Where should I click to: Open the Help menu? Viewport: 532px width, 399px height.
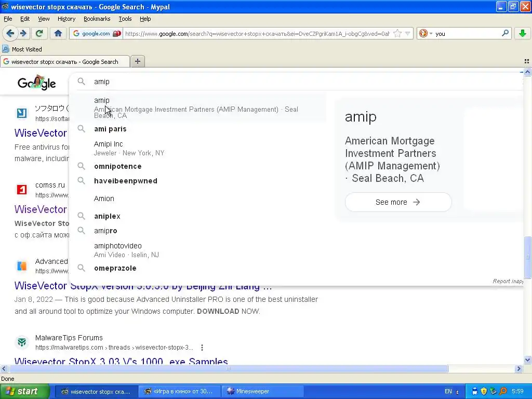tap(145, 19)
